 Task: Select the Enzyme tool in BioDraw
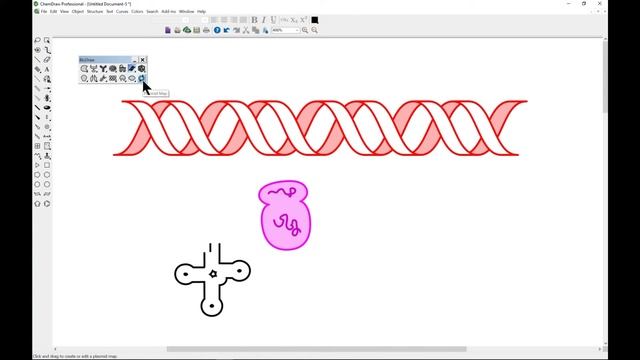pyautogui.click(x=84, y=69)
